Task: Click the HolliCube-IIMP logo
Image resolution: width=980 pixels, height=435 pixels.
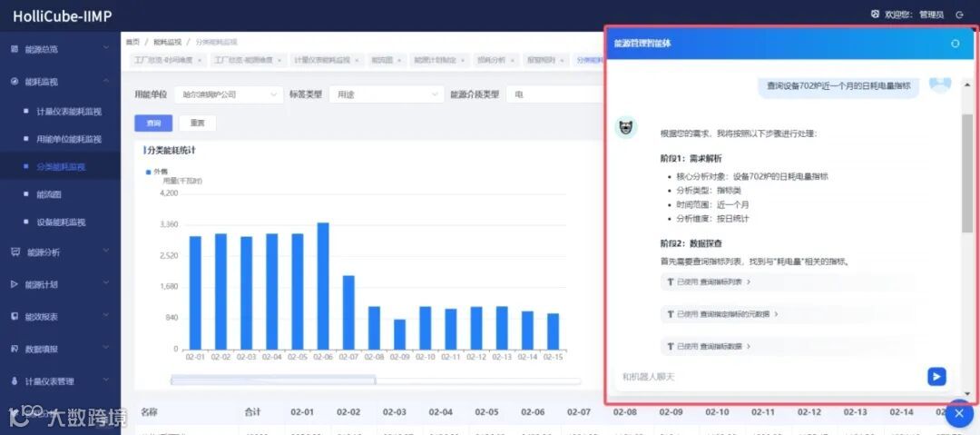Action: coord(63,16)
